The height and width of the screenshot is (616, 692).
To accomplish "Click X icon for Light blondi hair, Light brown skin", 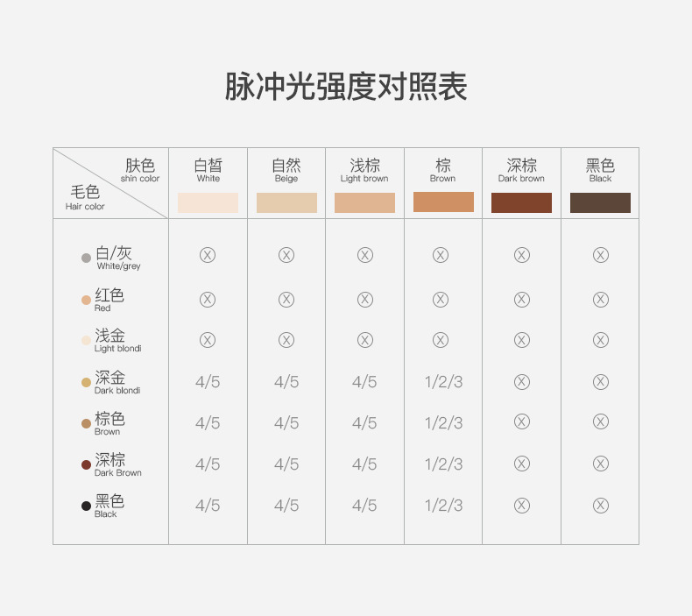I will click(x=365, y=340).
